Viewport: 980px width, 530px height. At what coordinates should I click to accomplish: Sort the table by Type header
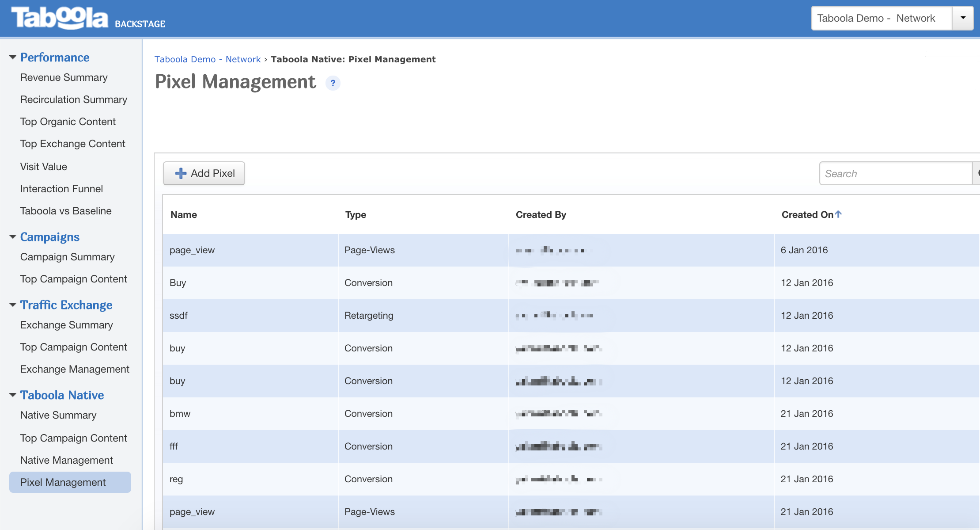356,215
